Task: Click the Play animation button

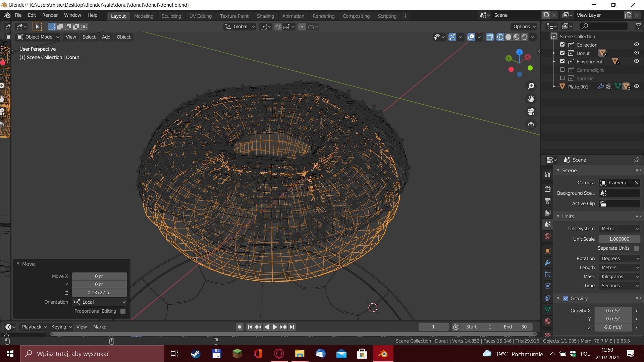Action: click(x=275, y=327)
